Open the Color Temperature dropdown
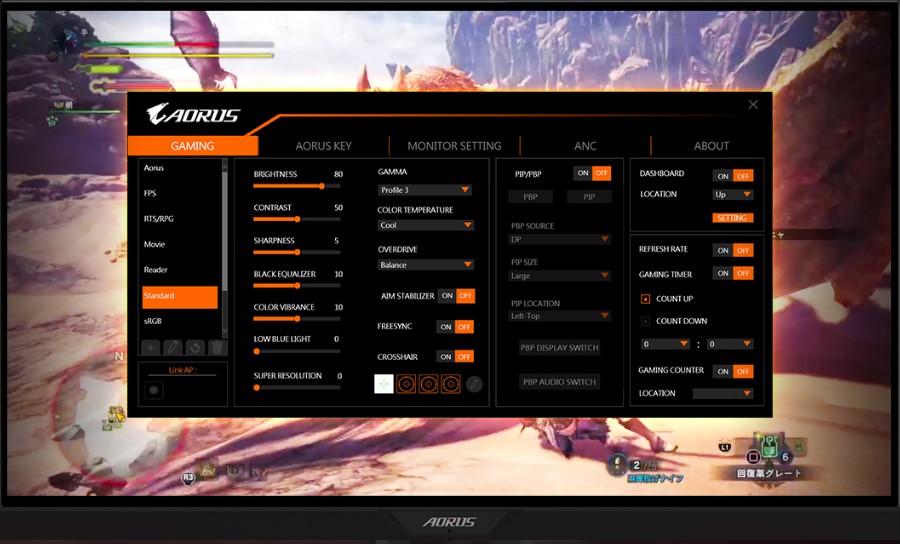The width and height of the screenshot is (900, 544). pyautogui.click(x=425, y=226)
